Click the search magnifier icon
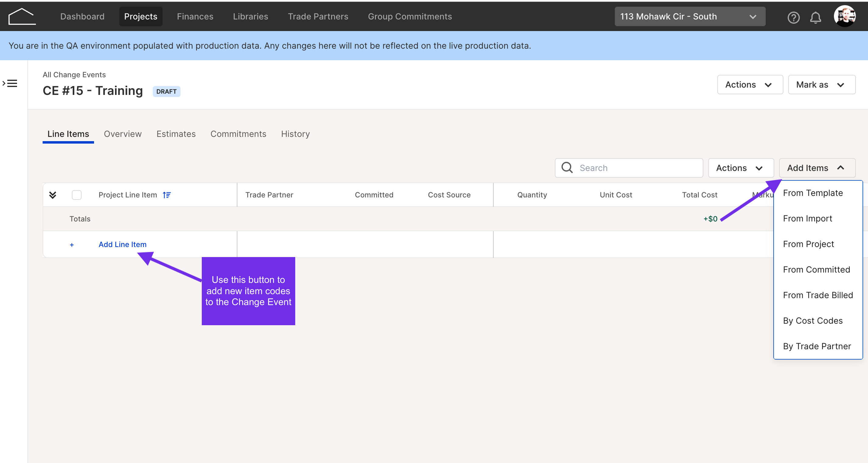 coord(567,168)
